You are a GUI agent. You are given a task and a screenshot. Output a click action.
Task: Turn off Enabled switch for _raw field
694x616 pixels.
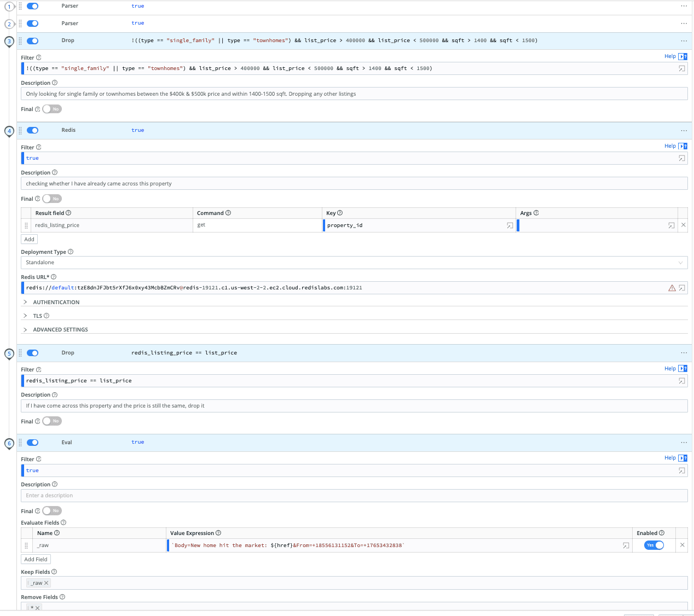coord(654,545)
